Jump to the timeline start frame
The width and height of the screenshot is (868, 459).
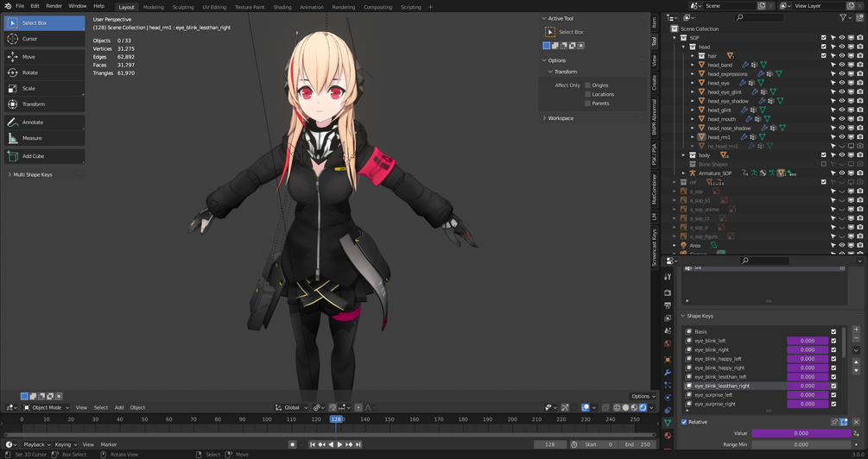pyautogui.click(x=312, y=444)
